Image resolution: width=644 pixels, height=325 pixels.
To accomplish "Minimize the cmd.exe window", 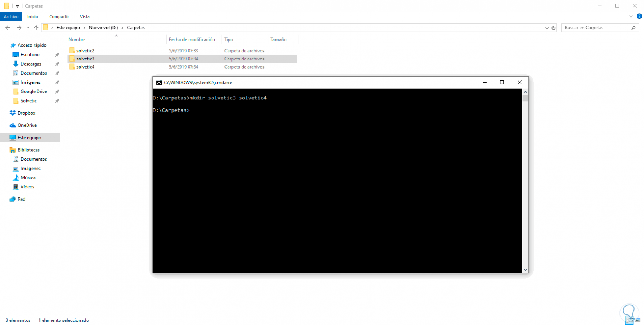I will click(x=484, y=82).
